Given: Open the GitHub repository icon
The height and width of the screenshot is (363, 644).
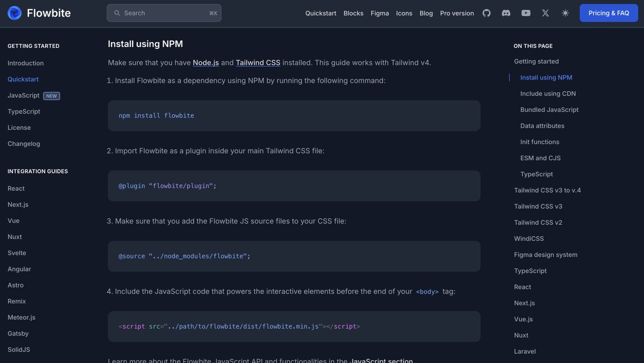Looking at the screenshot, I should (486, 13).
